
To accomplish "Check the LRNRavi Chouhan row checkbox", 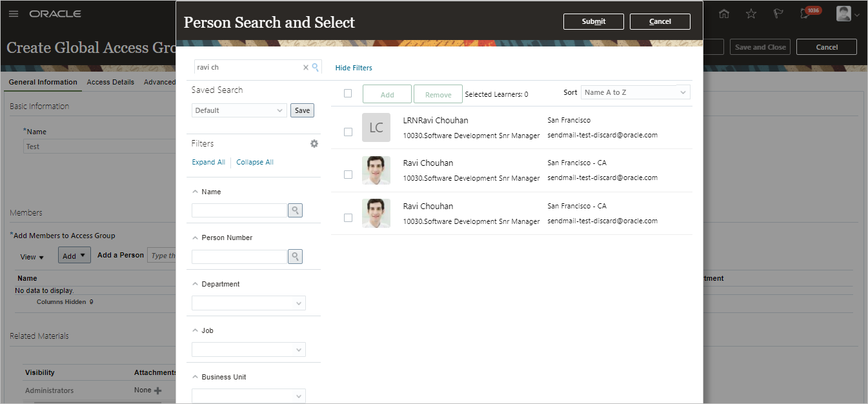I will point(348,132).
